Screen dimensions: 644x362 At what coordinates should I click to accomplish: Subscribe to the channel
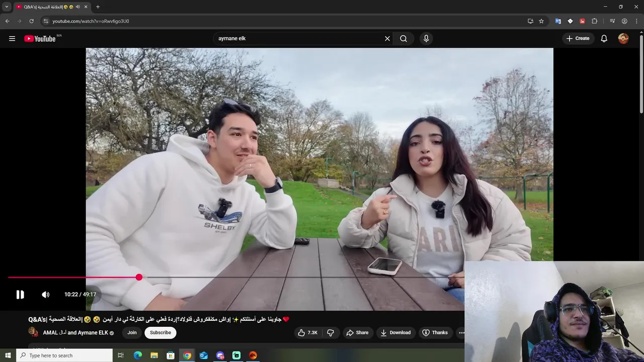(160, 333)
